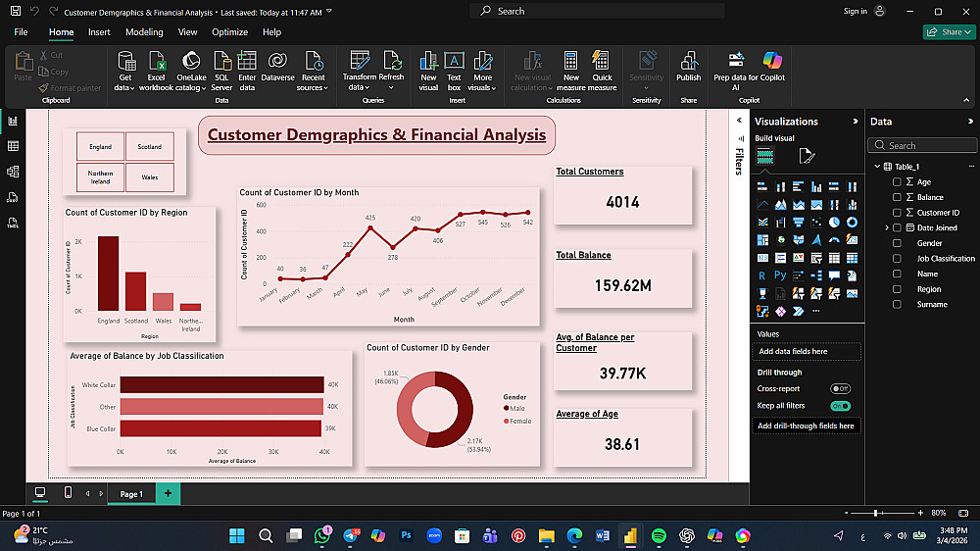Viewport: 980px width, 551px height.
Task: Switch to Report view in sidebar
Action: [x=13, y=121]
